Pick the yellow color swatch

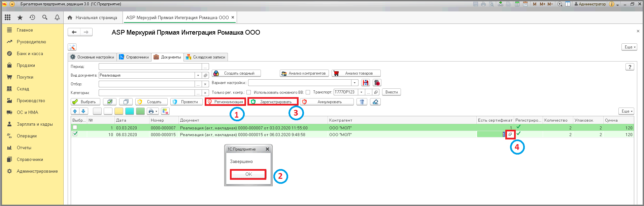(119, 111)
